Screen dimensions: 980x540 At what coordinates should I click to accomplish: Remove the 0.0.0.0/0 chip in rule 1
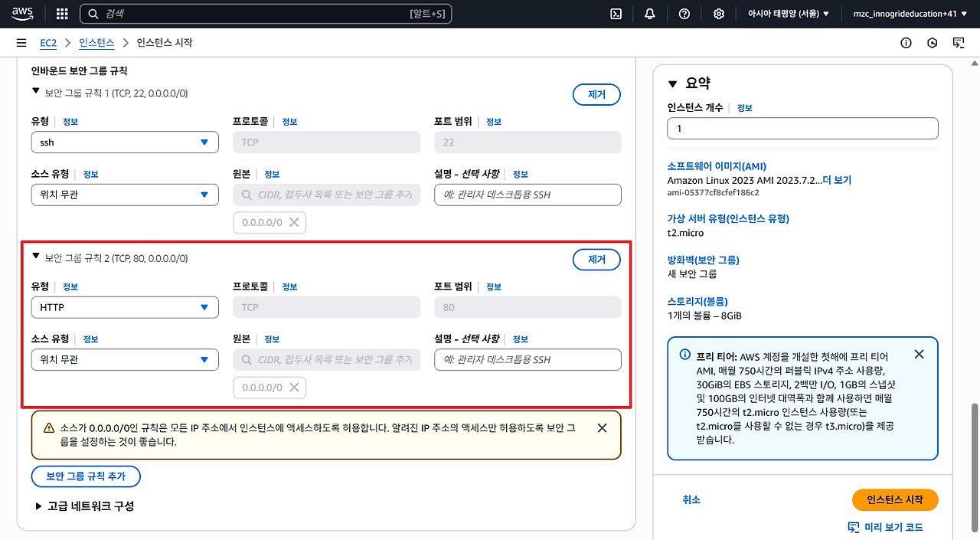coord(294,223)
